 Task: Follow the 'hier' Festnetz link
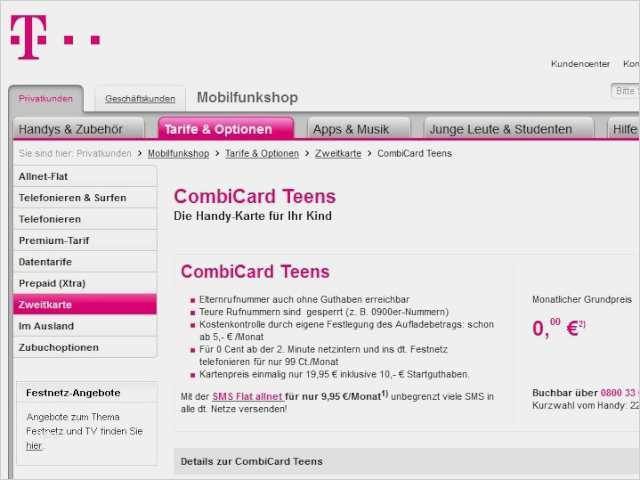click(x=34, y=446)
